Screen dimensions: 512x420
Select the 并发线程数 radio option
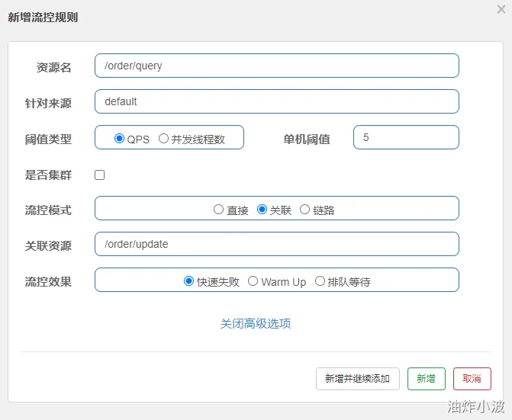(x=163, y=139)
